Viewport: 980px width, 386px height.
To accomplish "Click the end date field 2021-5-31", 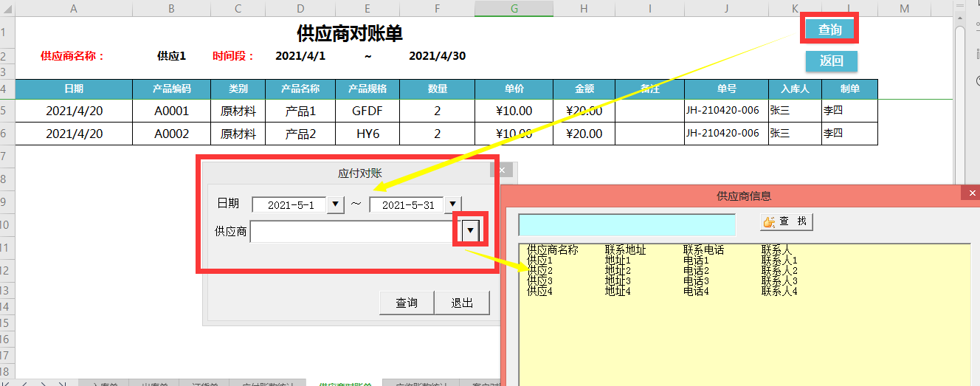I will (x=407, y=205).
